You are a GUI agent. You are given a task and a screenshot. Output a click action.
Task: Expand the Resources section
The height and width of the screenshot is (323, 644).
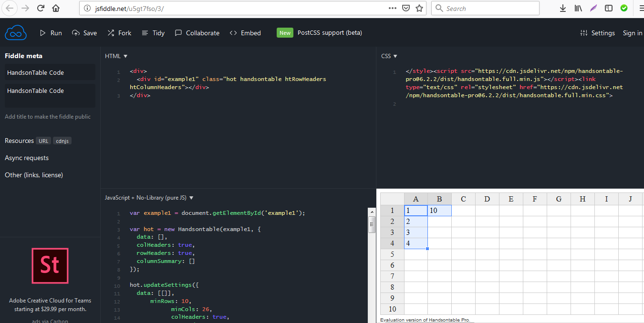pyautogui.click(x=19, y=141)
